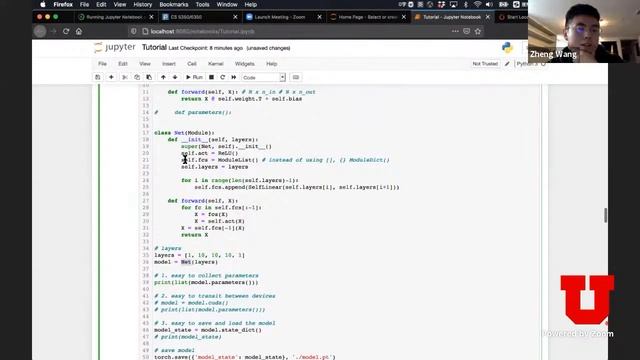Close the Running Jupyter Notebook tab
The image size is (640, 360).
tap(151, 17)
